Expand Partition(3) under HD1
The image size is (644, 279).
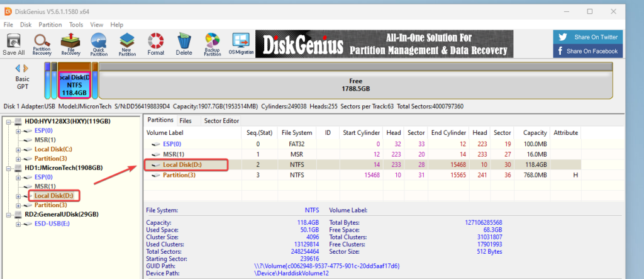click(x=18, y=205)
